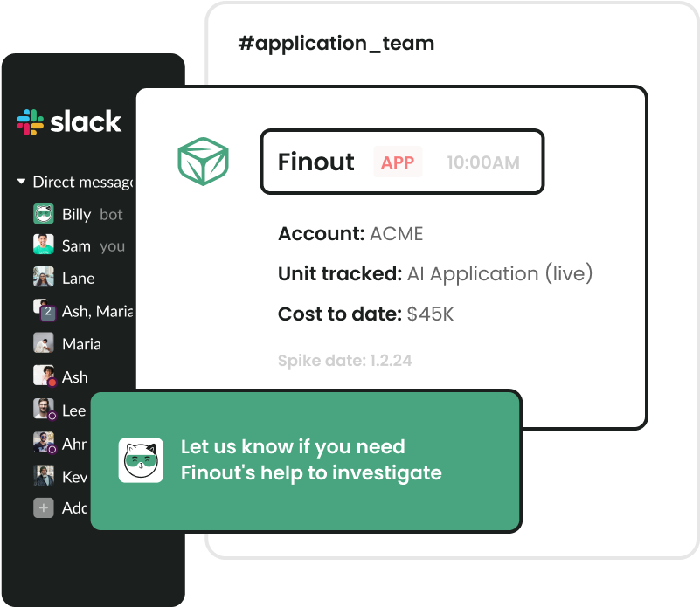
Task: Open conversation with Ash
Action: point(74,377)
